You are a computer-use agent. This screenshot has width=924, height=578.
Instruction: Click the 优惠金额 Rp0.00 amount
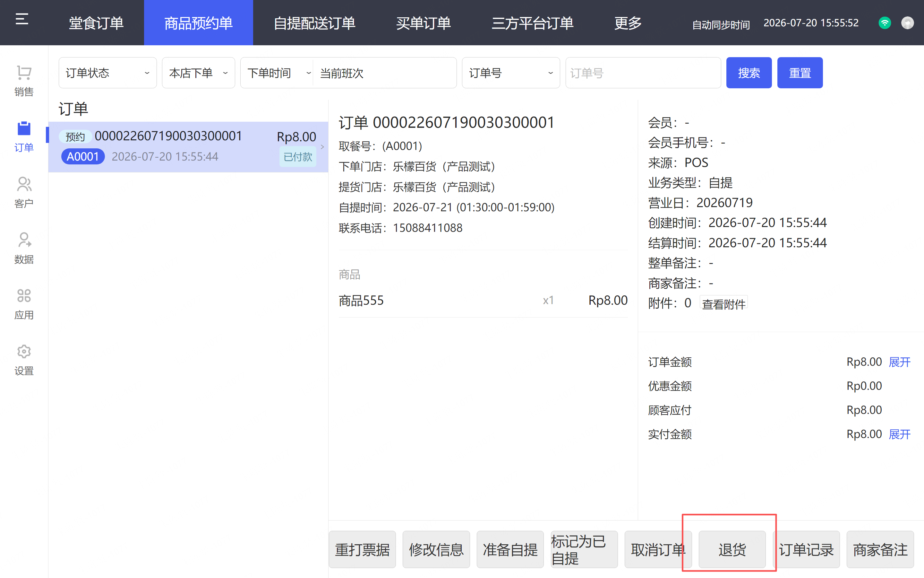(x=864, y=386)
